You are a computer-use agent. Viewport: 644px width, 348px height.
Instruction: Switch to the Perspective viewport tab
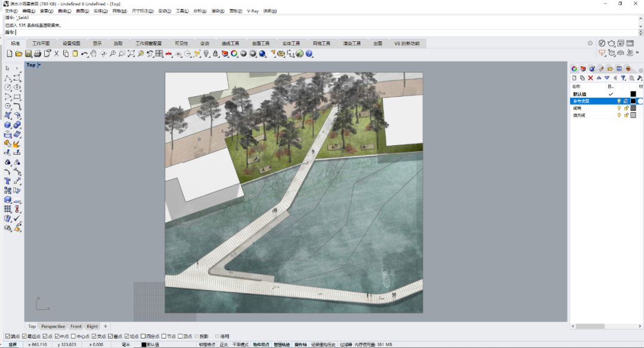[x=53, y=326]
